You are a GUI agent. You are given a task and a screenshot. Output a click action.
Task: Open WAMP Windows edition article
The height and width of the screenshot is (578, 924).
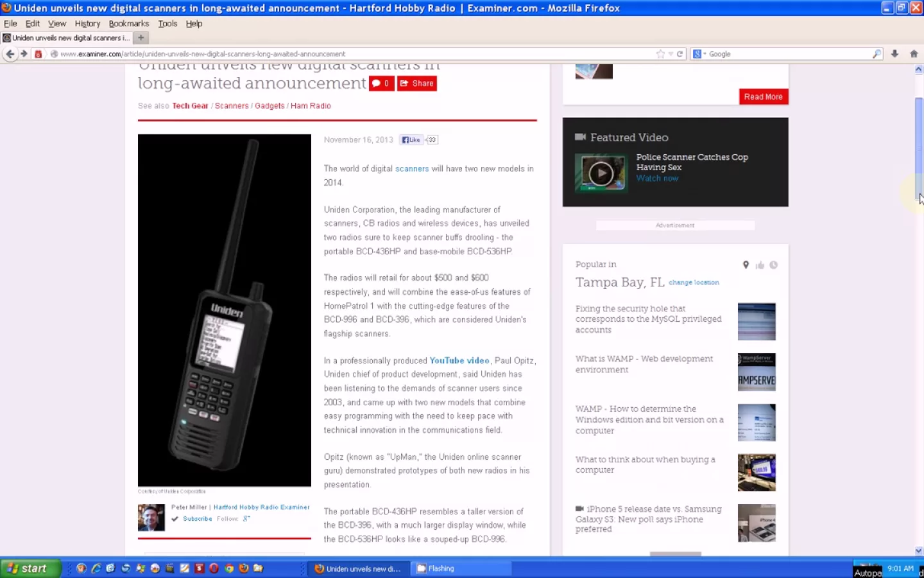pyautogui.click(x=649, y=420)
